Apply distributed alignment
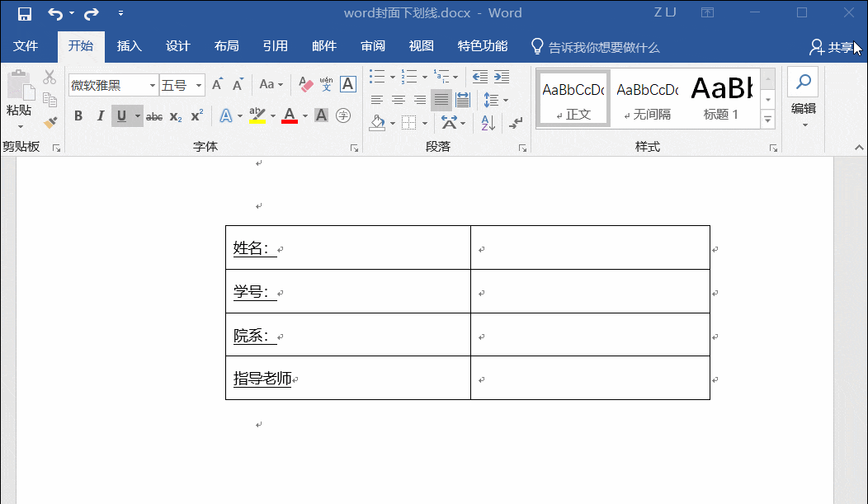868x504 pixels. [x=463, y=100]
